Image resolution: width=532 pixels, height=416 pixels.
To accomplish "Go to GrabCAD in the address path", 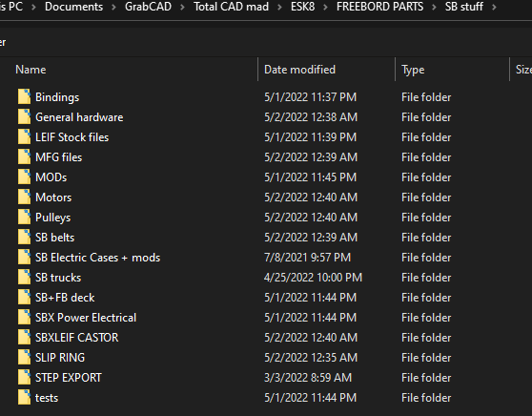I will [149, 7].
